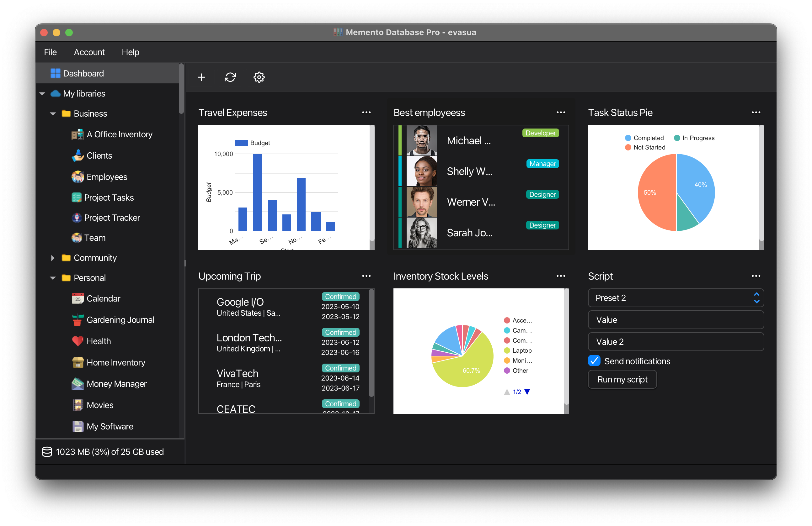The width and height of the screenshot is (812, 526).
Task: Open the Employees library in the sidebar
Action: [x=106, y=176]
